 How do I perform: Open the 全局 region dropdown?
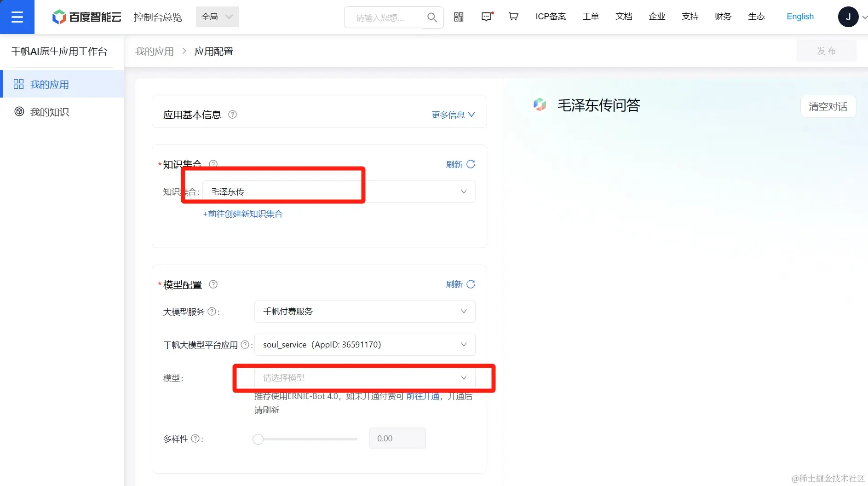tap(217, 17)
